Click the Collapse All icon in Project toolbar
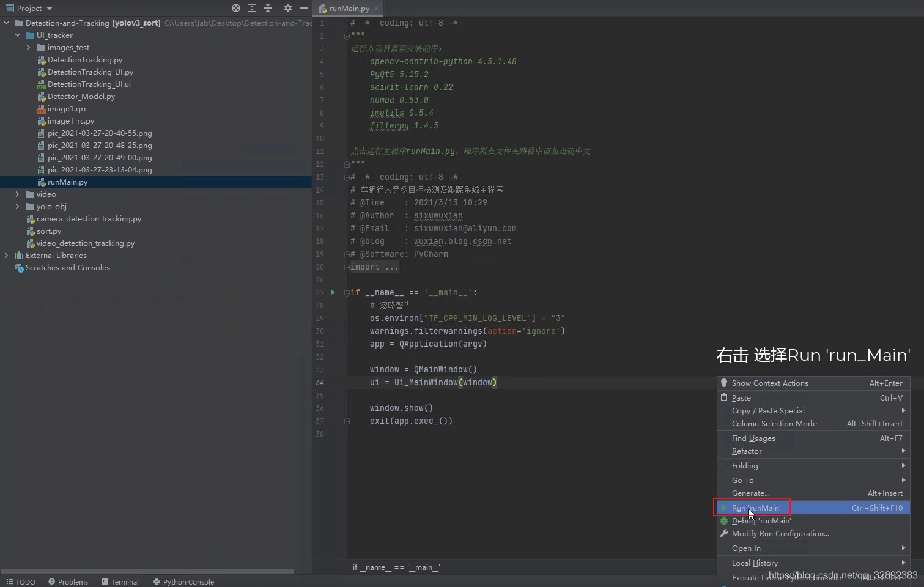924x587 pixels. point(267,8)
